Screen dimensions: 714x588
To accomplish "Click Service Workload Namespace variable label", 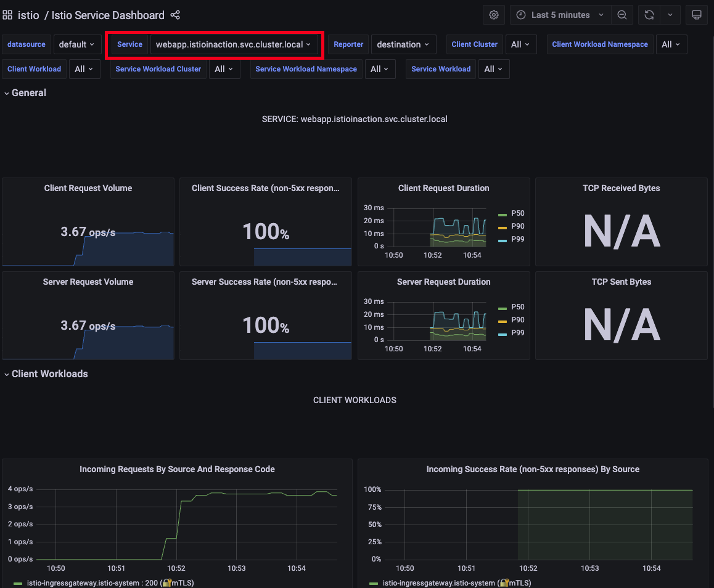I will point(306,68).
